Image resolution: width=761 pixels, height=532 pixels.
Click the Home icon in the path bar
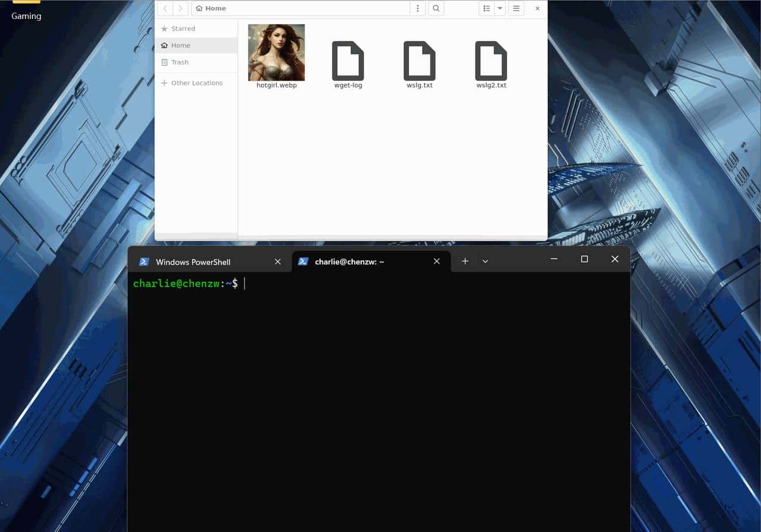pos(200,8)
